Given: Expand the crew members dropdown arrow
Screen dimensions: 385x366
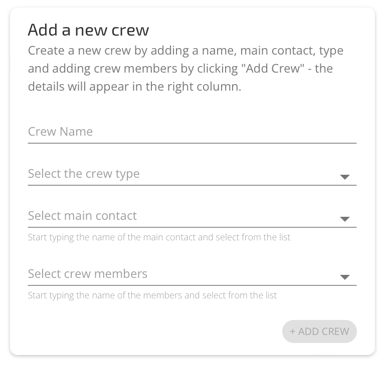Looking at the screenshot, I should 345,277.
